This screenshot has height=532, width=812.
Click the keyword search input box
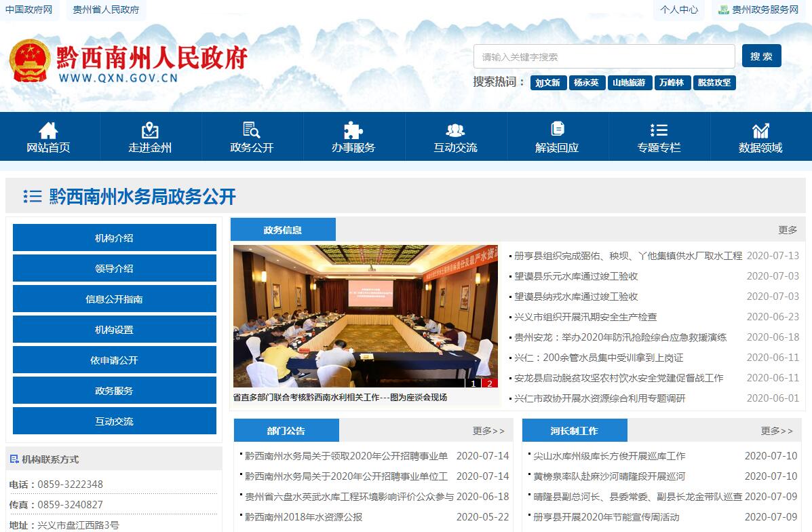point(604,56)
